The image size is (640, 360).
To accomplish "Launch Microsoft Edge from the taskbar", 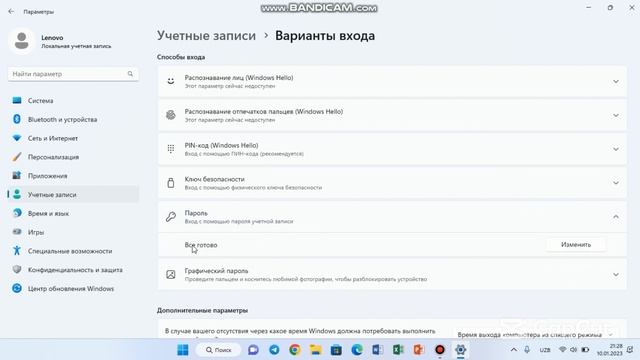I will pos(357,350).
